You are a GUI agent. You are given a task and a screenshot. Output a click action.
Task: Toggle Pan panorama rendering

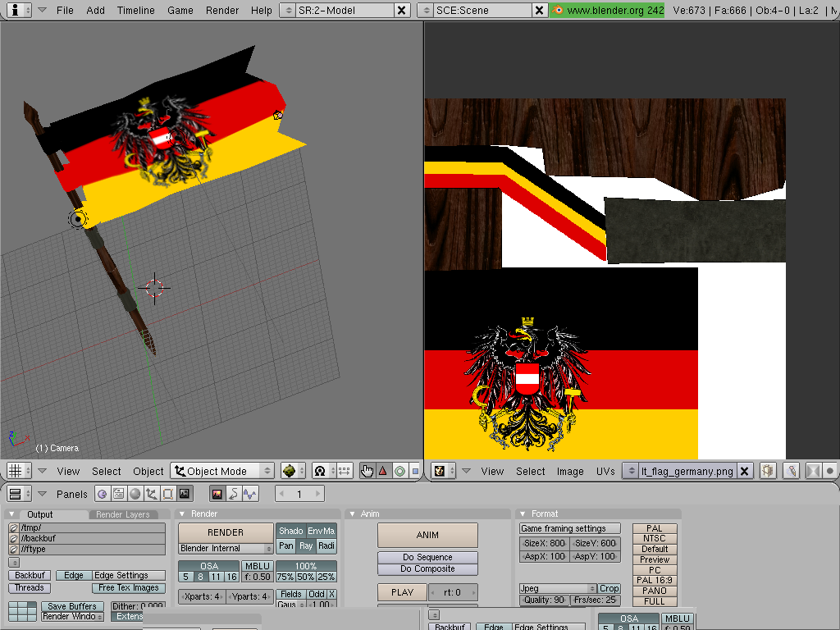tap(286, 546)
